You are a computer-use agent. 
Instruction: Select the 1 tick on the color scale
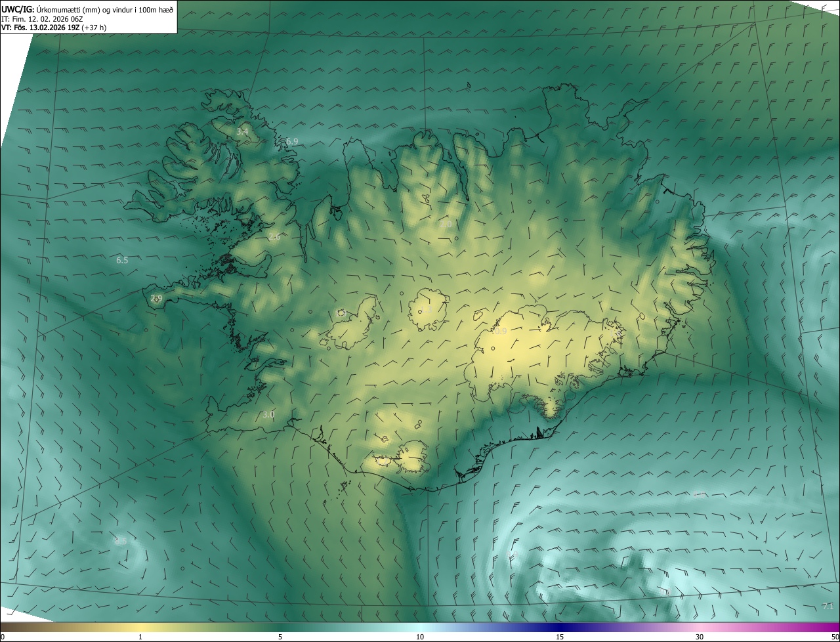click(x=140, y=637)
